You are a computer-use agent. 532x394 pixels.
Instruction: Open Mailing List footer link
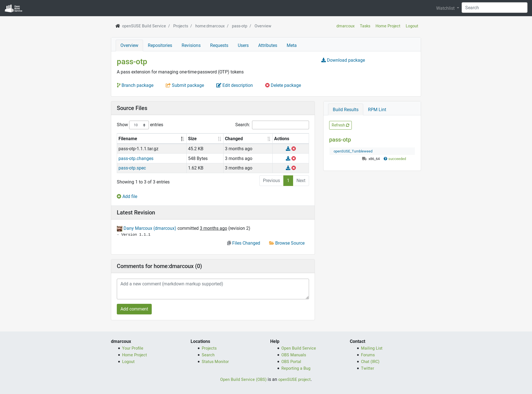pyautogui.click(x=372, y=348)
